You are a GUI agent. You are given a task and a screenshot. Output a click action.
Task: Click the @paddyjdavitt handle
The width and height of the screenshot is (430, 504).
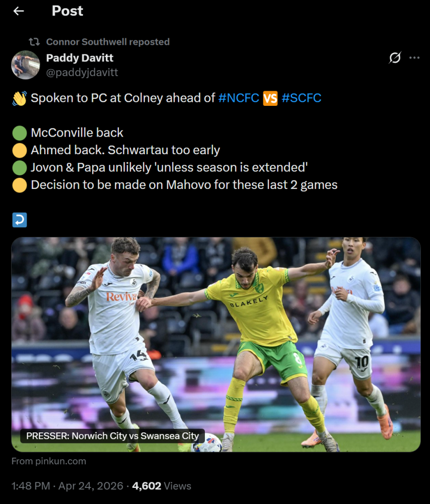pos(82,73)
